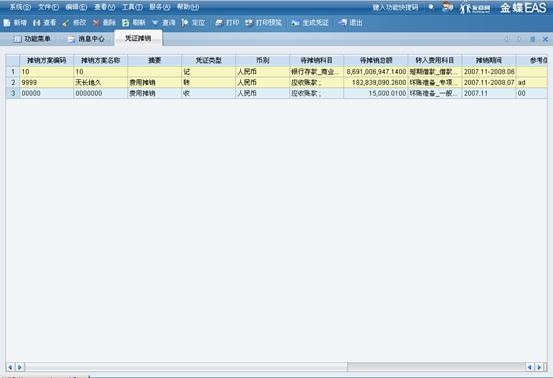Click the 打印 (Print) printer icon

click(x=219, y=23)
